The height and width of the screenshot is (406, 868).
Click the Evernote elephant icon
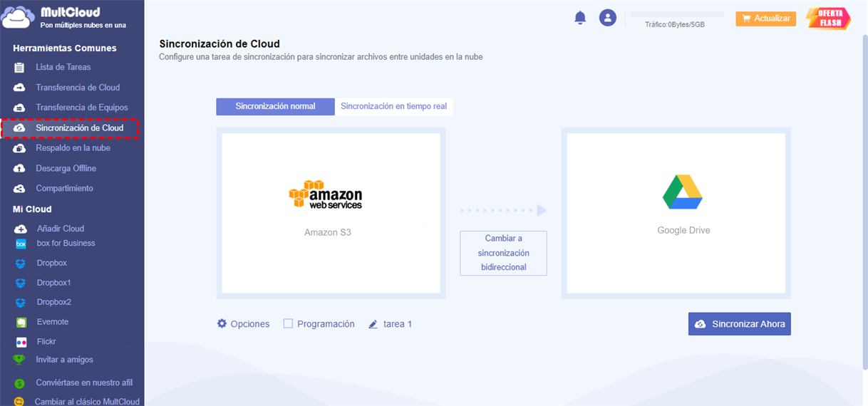[21, 322]
